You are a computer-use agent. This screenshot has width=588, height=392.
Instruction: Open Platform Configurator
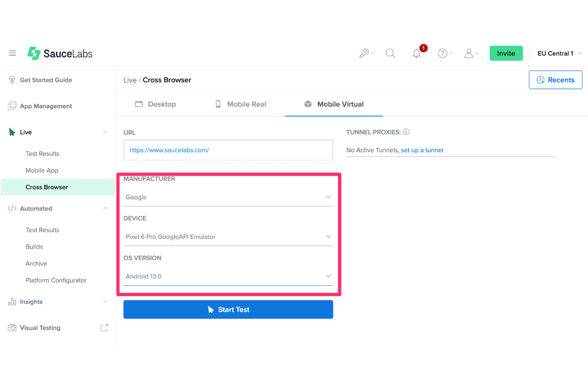coord(56,280)
